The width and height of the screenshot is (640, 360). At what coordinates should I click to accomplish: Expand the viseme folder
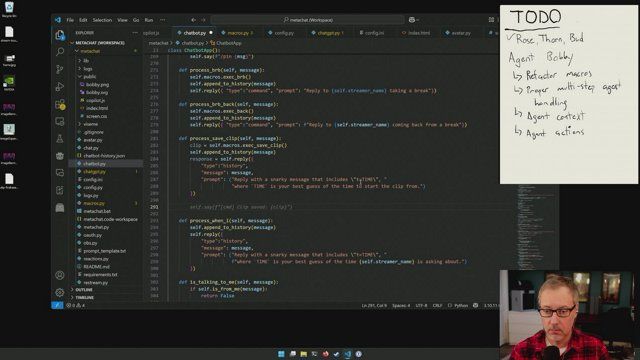point(90,124)
